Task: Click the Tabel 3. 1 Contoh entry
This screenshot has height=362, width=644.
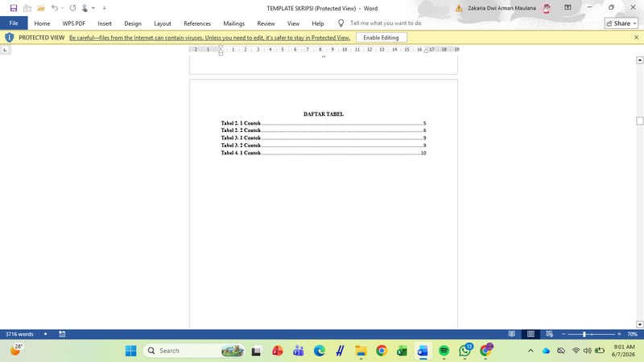Action: [324, 138]
